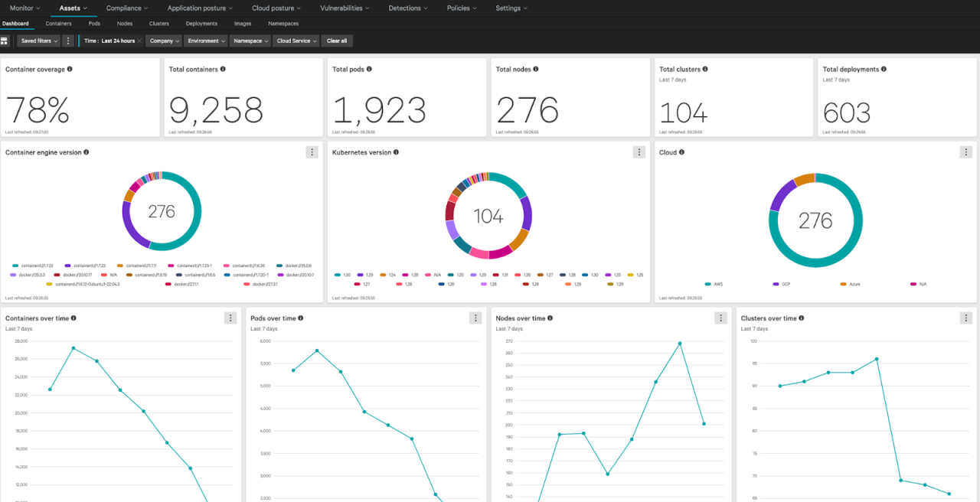Image resolution: width=980 pixels, height=502 pixels.
Task: Open the Settings navigation menu
Action: 511,8
